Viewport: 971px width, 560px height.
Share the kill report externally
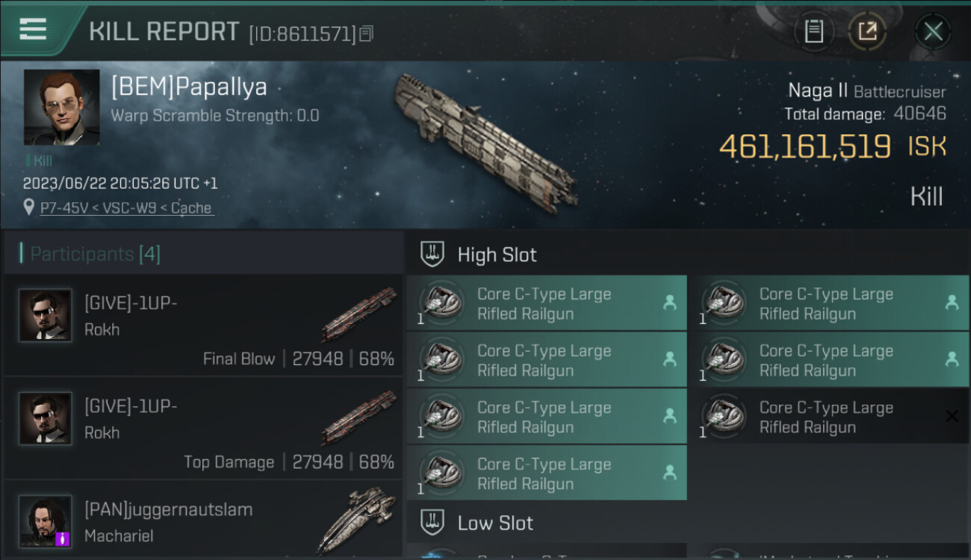pos(867,31)
